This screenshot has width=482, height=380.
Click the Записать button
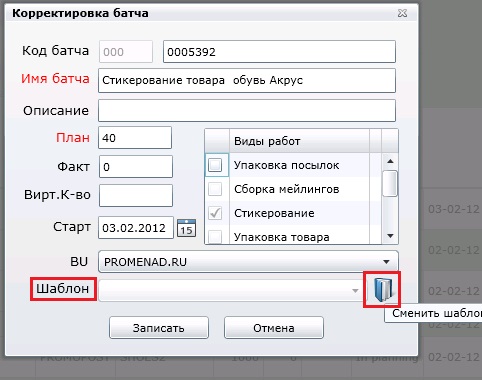click(159, 328)
